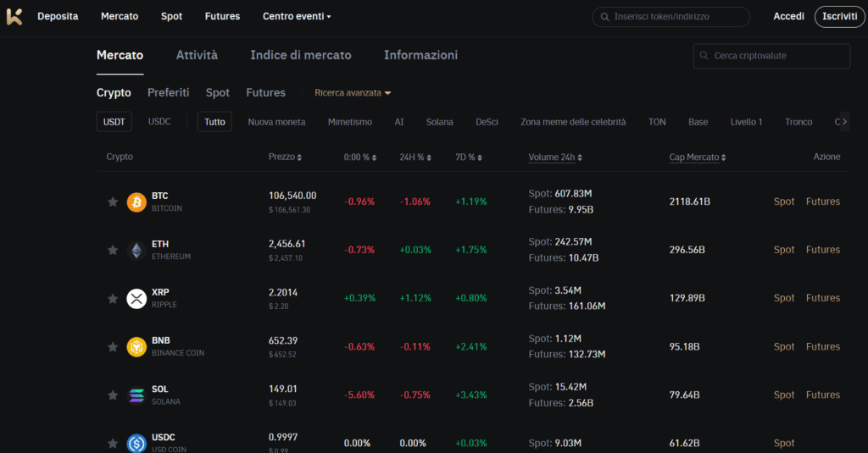Open Futures in top navigation bar
Image resolution: width=868 pixels, height=453 pixels.
[x=223, y=17]
